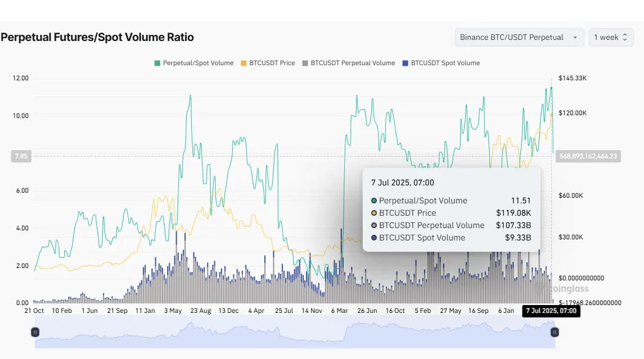Viewport: 644px width, 359px height.
Task: Toggle the Perpetual/Spot Volume legend series
Action: [x=194, y=63]
